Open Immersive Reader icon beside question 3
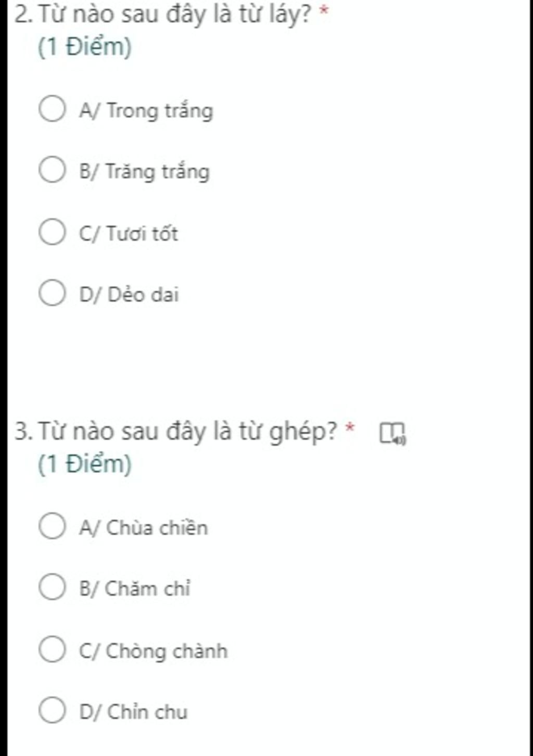533x756 pixels. (392, 433)
